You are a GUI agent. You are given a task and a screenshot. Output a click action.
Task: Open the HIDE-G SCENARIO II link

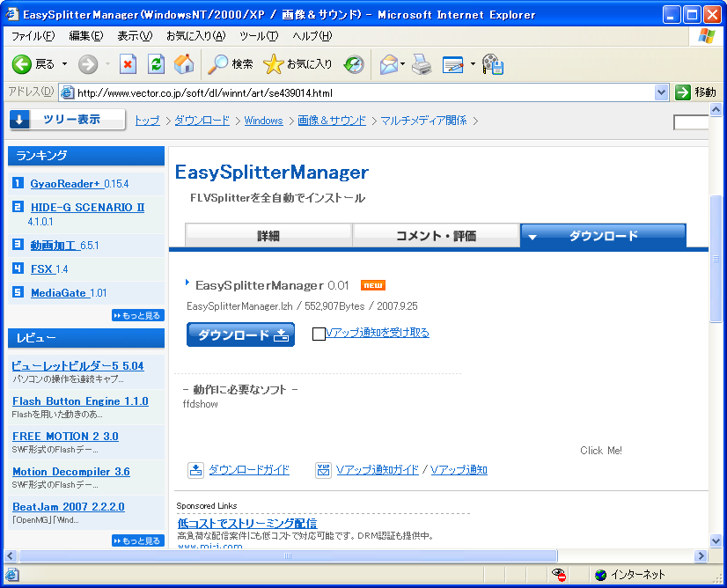[x=88, y=207]
